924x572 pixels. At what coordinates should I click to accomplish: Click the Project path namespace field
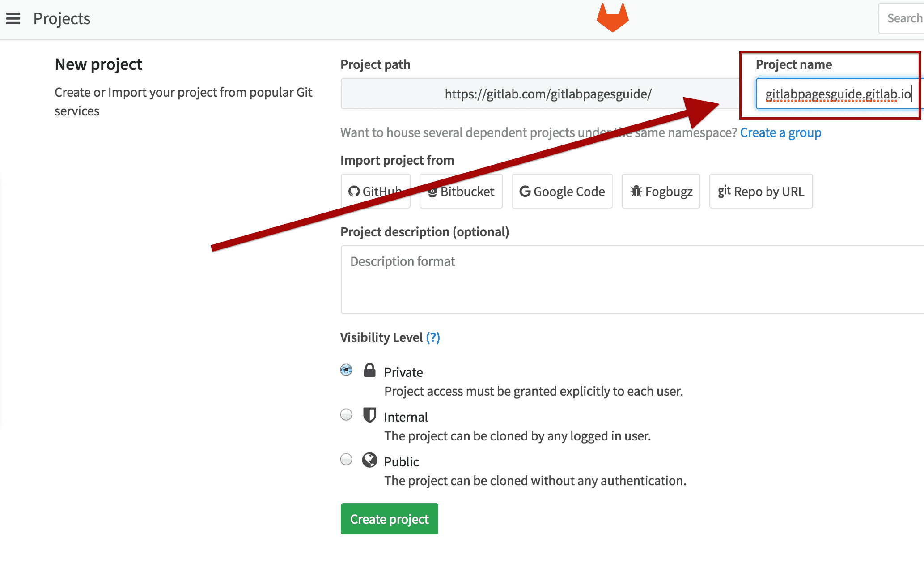pyautogui.click(x=540, y=94)
